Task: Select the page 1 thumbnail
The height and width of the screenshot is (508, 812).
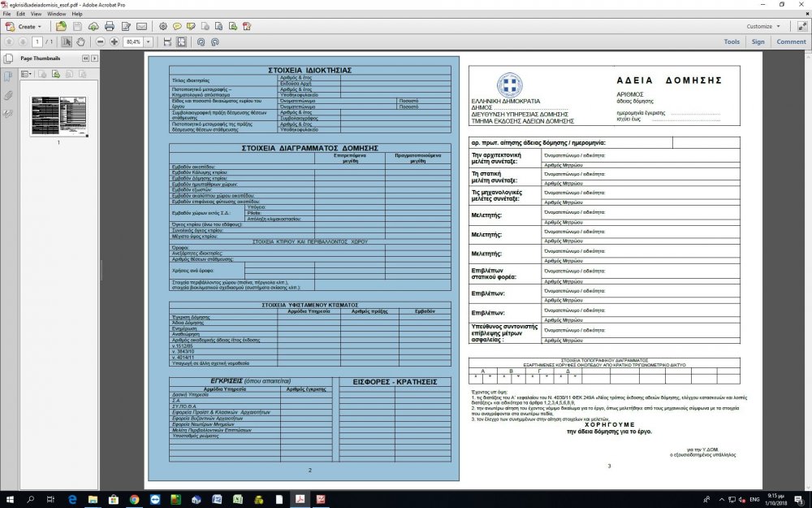Action: point(58,115)
